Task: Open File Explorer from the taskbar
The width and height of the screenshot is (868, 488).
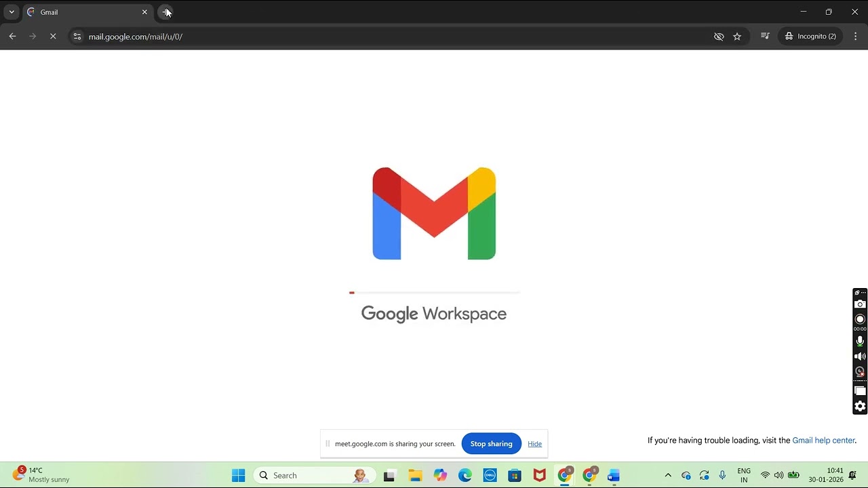Action: [x=415, y=476]
